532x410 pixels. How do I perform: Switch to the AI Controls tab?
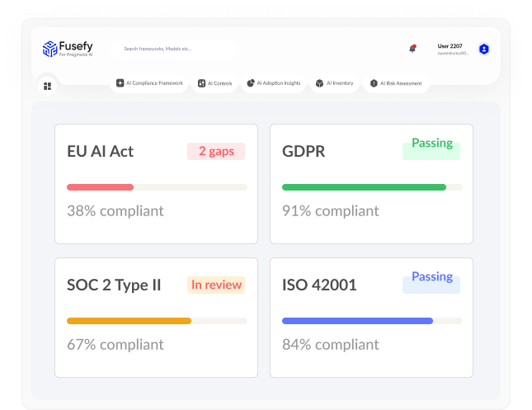[x=214, y=83]
